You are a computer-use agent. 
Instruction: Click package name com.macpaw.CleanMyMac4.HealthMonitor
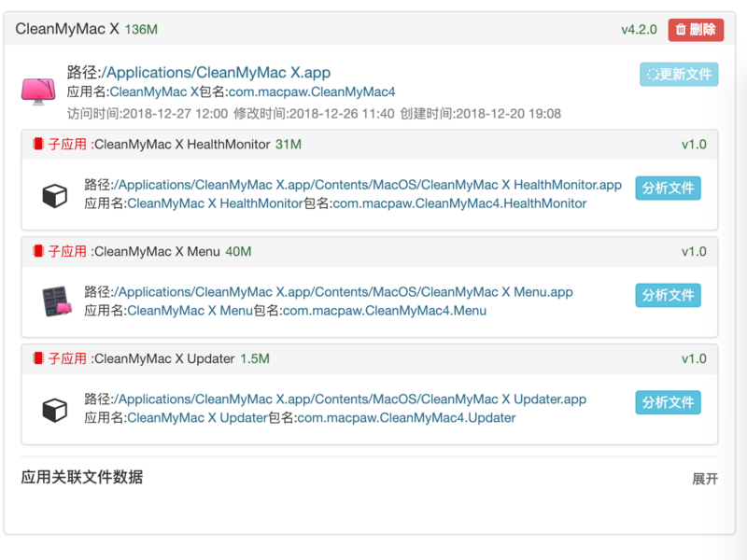coord(459,203)
